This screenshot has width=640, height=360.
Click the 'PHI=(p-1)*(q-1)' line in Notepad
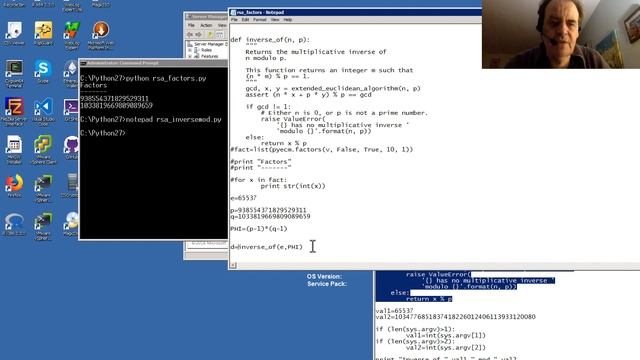pyautogui.click(x=259, y=229)
